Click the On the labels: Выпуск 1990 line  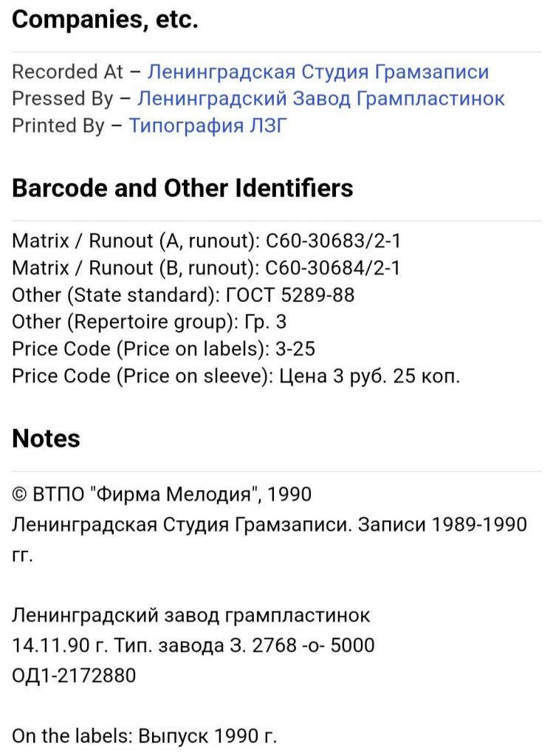144,735
